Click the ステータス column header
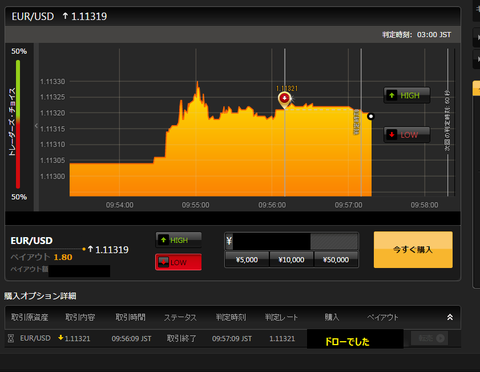This screenshot has height=372, width=480. click(180, 318)
